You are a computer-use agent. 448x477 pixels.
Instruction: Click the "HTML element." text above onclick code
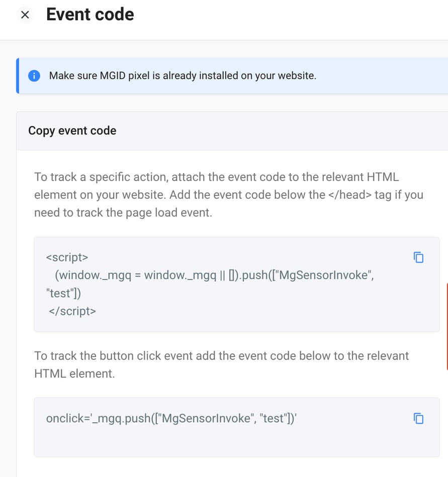tap(74, 373)
